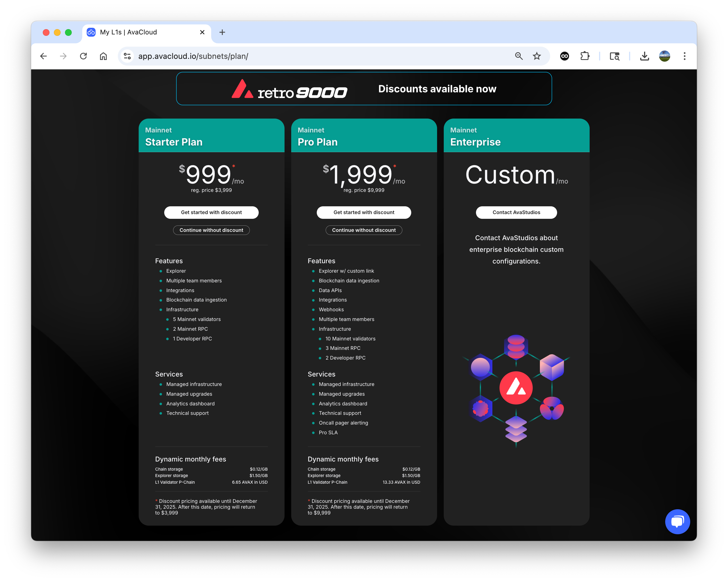Bookmark this page with the star
Viewport: 728px width, 582px height.
[x=537, y=56]
